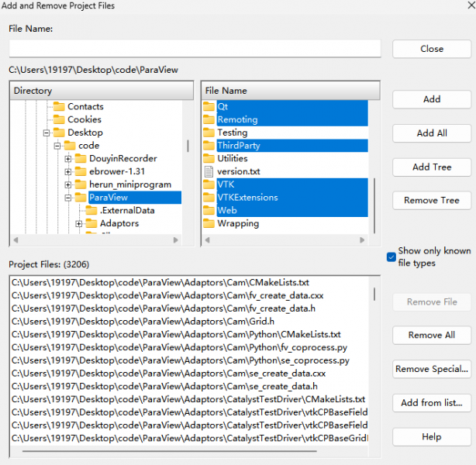Collapse the Desktop tree node
This screenshot has width=476, height=465.
(47, 133)
